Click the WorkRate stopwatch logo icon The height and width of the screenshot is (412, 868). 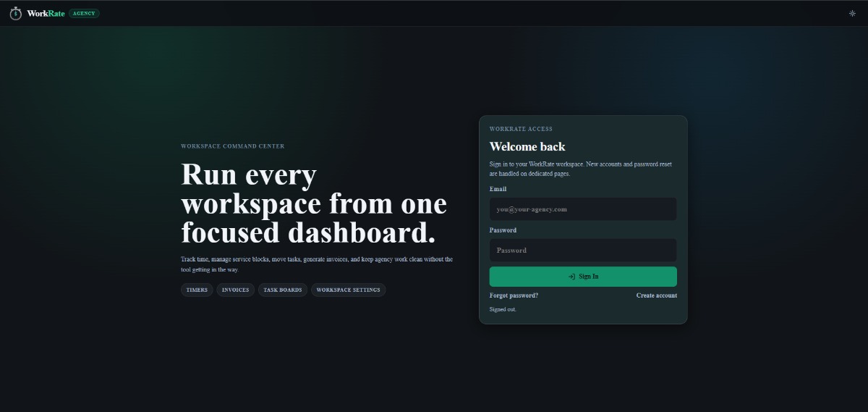pyautogui.click(x=15, y=13)
